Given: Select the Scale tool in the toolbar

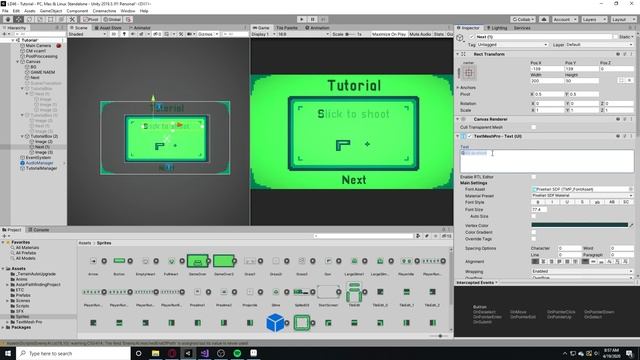Looking at the screenshot, I should click(x=40, y=19).
